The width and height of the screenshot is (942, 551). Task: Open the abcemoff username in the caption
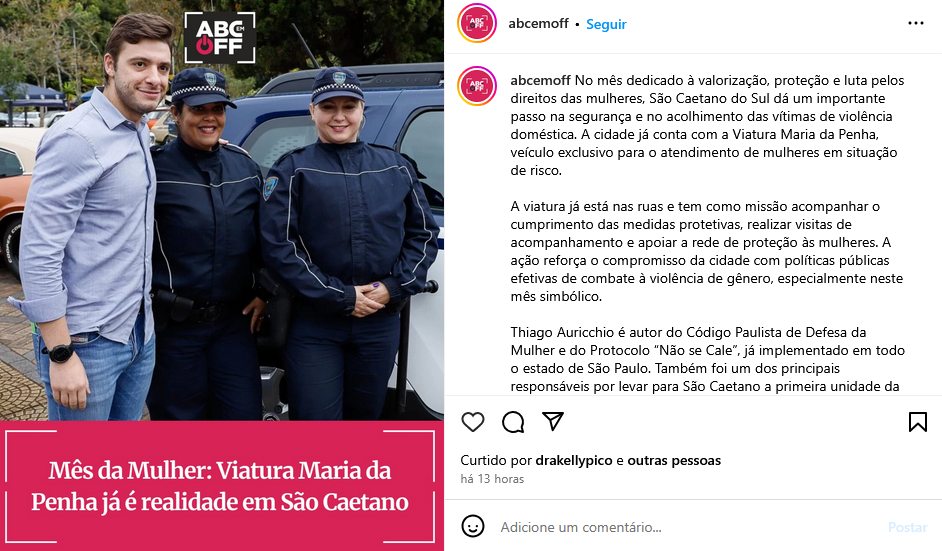tap(541, 81)
